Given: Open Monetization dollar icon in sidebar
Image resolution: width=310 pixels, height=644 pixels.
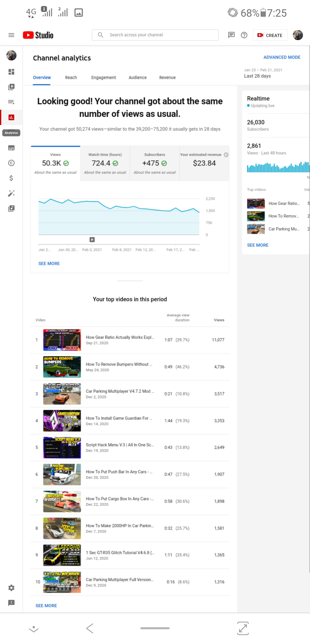Looking at the screenshot, I should [11, 178].
